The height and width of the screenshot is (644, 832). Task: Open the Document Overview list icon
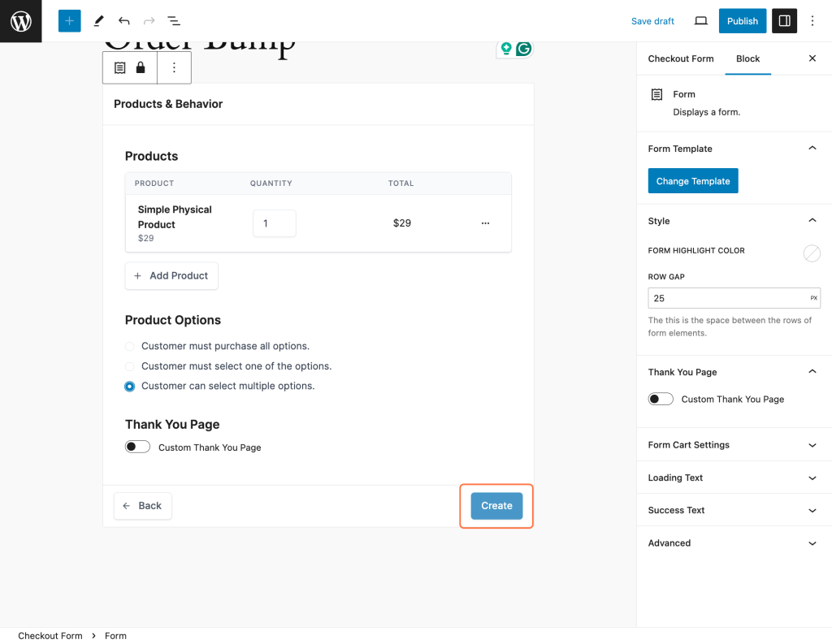174,21
